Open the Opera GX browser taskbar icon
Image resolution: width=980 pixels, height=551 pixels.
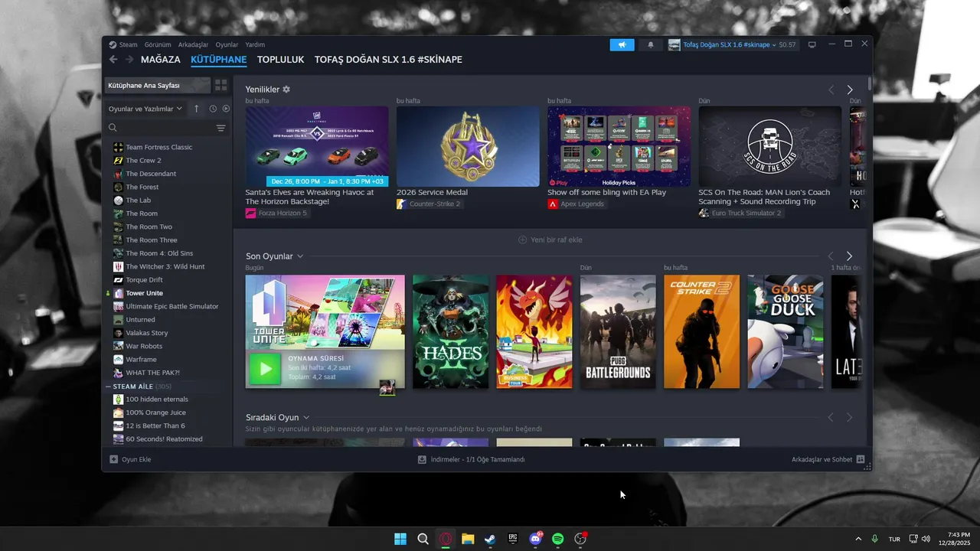coord(446,539)
